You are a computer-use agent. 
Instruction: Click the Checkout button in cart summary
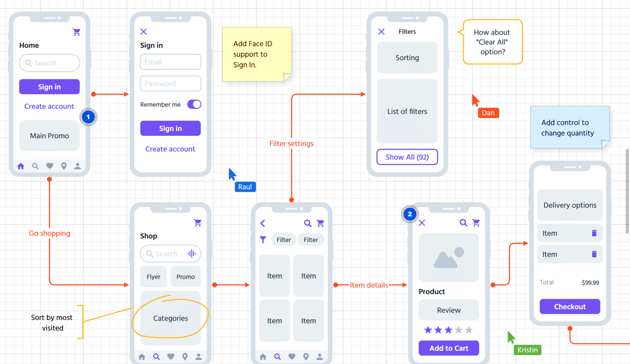[x=570, y=307]
